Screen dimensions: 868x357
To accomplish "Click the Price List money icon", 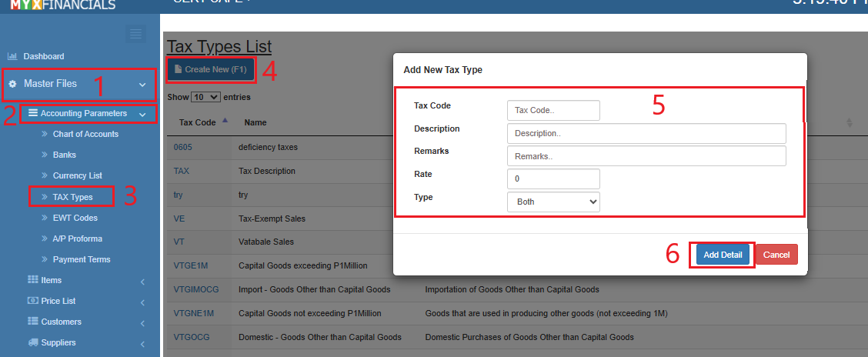I will pyautogui.click(x=32, y=301).
